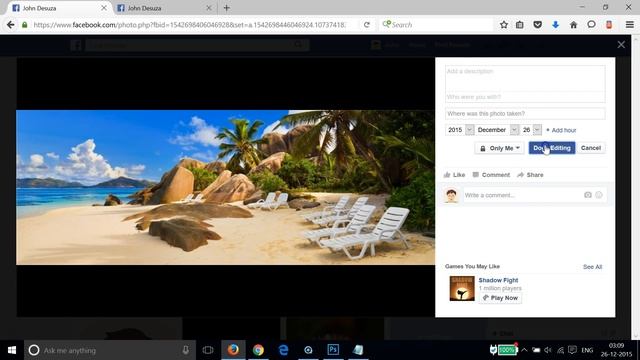Image resolution: width=640 pixels, height=360 pixels.
Task: Click Where was this photo taken field
Action: tap(525, 113)
